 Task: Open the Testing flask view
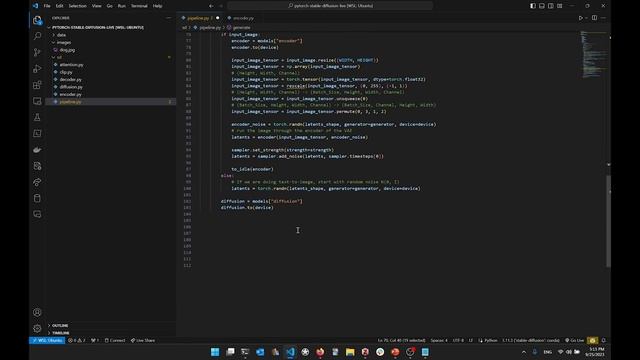[x=37, y=117]
